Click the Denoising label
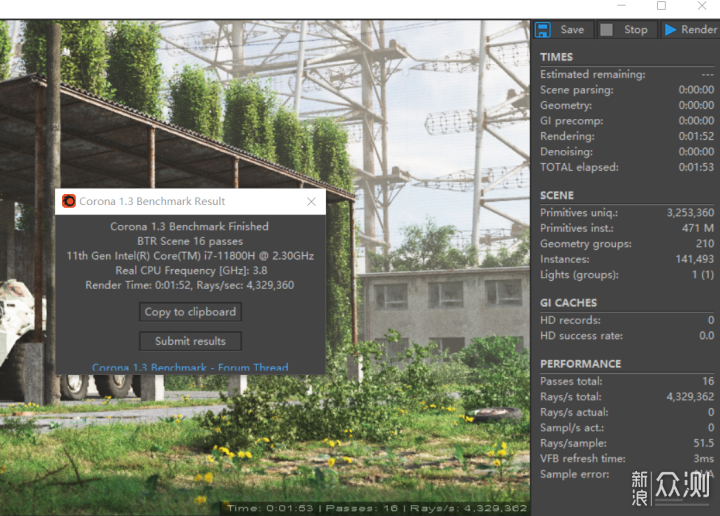This screenshot has width=720, height=516. click(x=566, y=151)
